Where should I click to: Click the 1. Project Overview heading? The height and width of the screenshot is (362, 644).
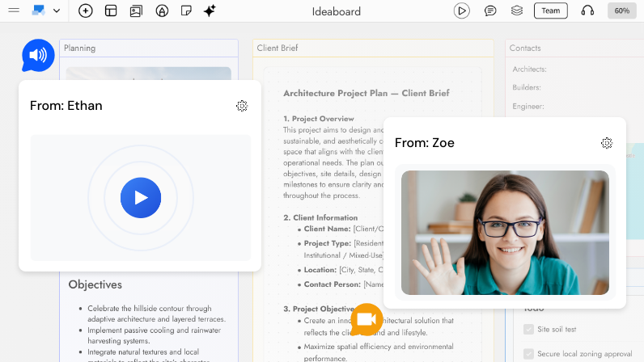(318, 119)
